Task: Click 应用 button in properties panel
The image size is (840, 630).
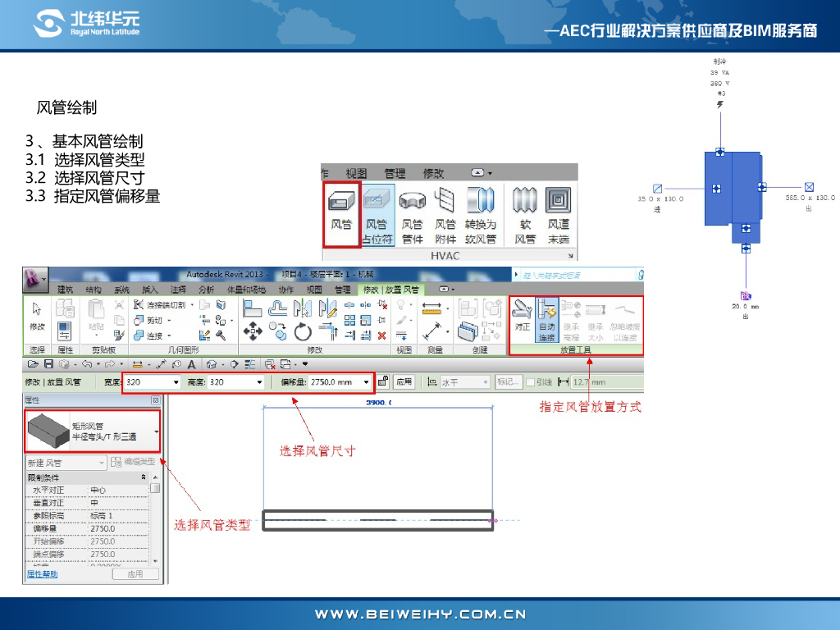Action: 135,573
